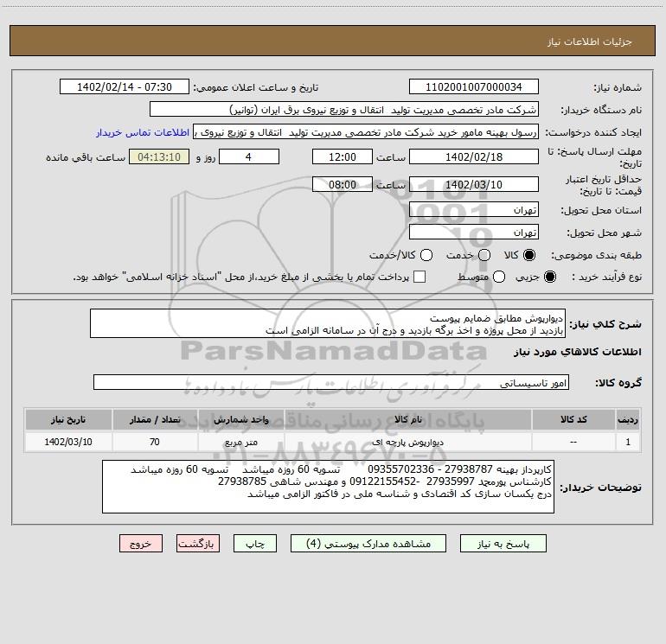Image resolution: width=666 pixels, height=644 pixels.
Task: Click the request creator field رسول بهینه
Action: [x=366, y=132]
